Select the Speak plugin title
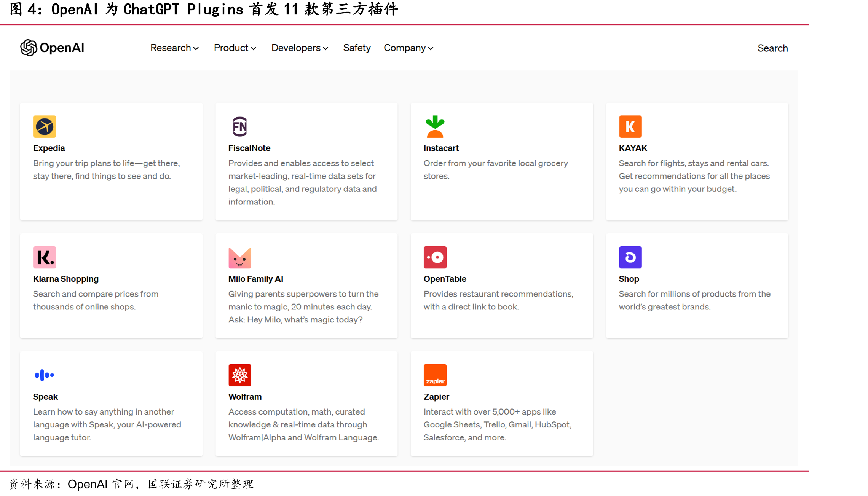This screenshot has height=496, width=868. point(45,397)
